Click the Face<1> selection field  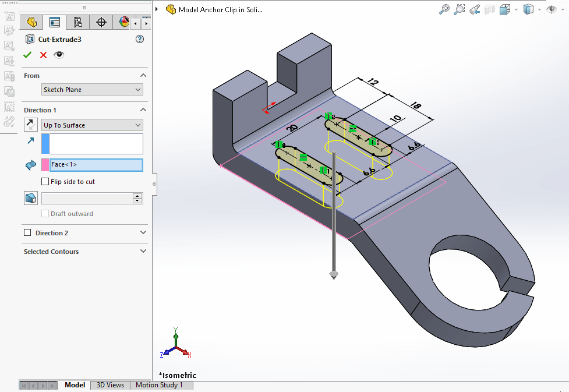(x=96, y=165)
